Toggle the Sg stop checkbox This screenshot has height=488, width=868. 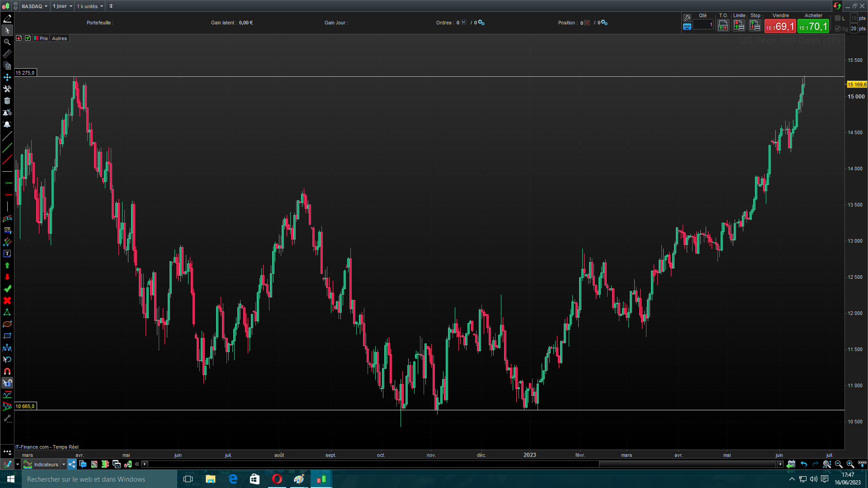pos(838,28)
